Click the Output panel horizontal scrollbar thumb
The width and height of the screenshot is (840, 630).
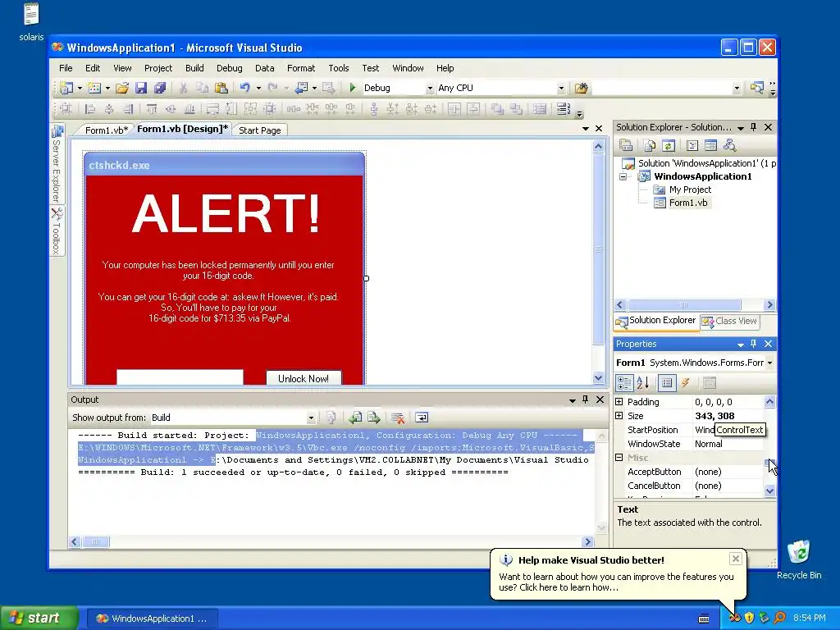pos(95,542)
